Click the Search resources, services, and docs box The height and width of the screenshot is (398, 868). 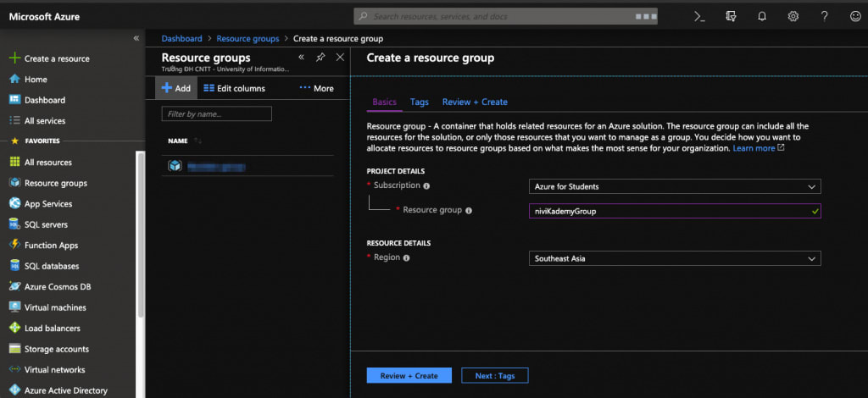tap(505, 17)
